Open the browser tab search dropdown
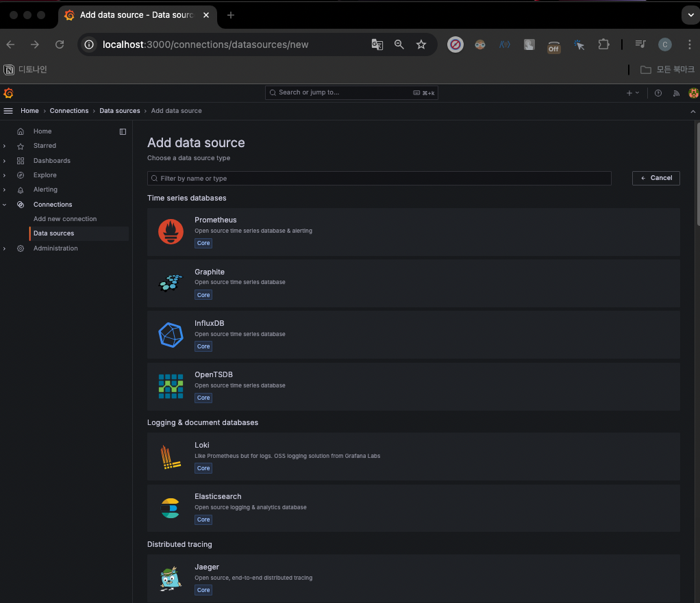The image size is (700, 603). tap(690, 15)
